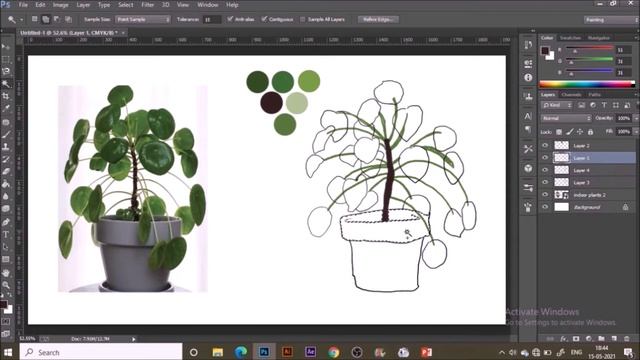Click the Tolerance input field
Viewport: 640px width, 360px height.
tap(212, 19)
